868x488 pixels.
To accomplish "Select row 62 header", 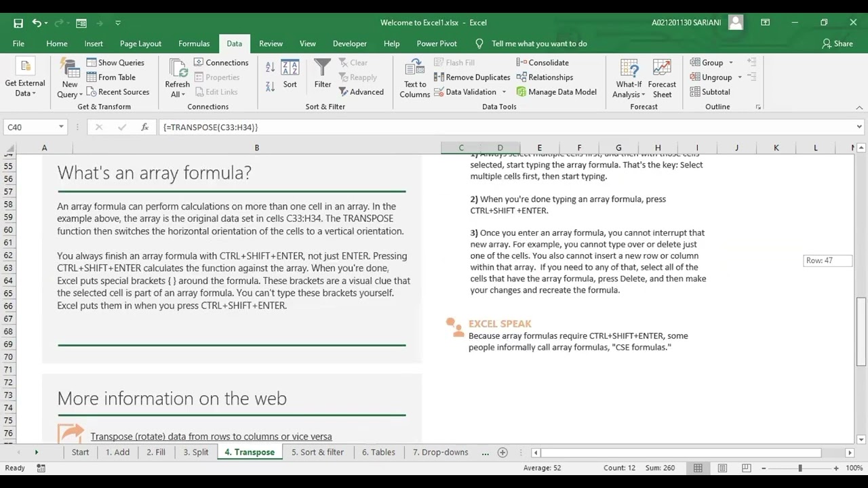I will tap(8, 256).
